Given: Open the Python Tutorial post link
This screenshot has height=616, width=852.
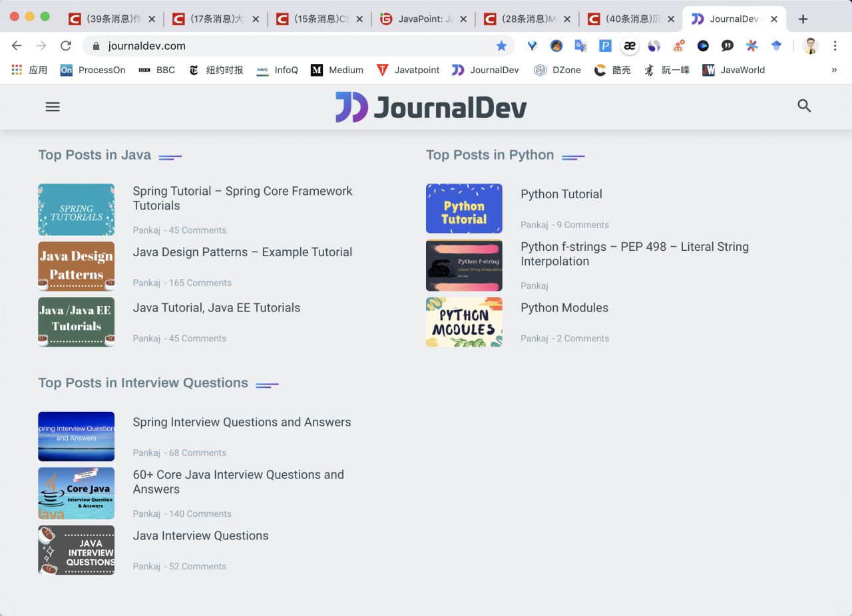Looking at the screenshot, I should 561,194.
